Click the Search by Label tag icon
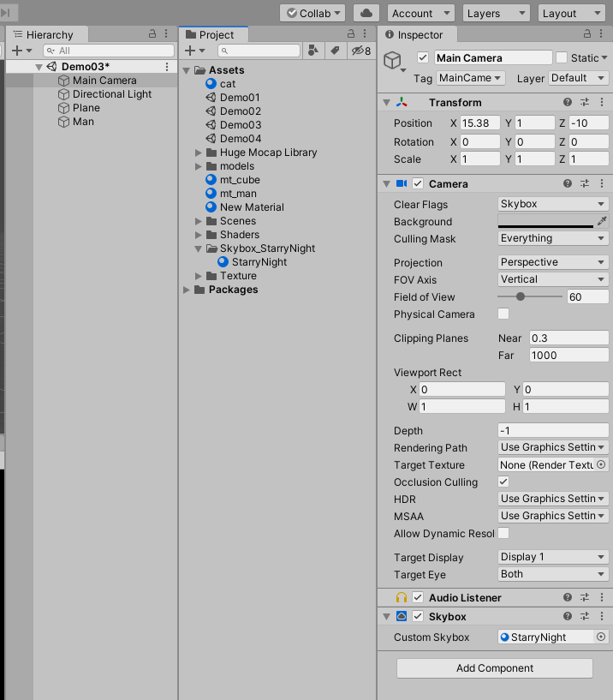The height and width of the screenshot is (700, 613). coord(335,51)
